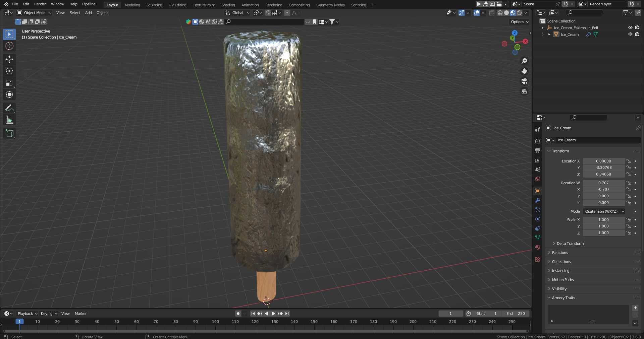Switch to the Shading workspace tab
This screenshot has width=644, height=339.
coord(228,5)
